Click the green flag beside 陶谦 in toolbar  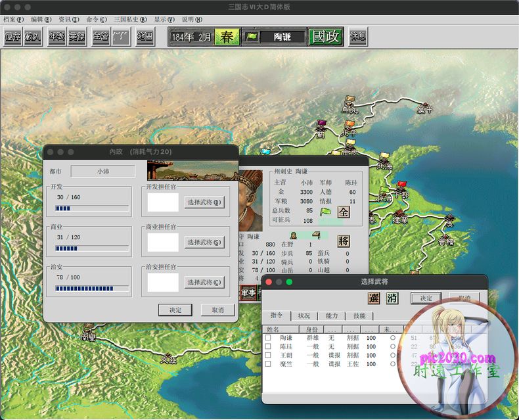click(x=252, y=37)
